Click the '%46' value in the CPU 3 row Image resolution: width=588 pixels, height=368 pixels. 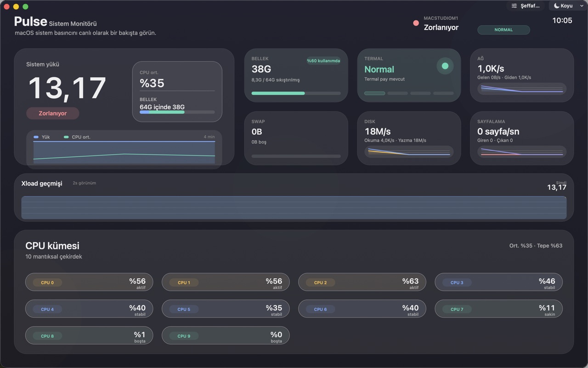pyautogui.click(x=547, y=281)
